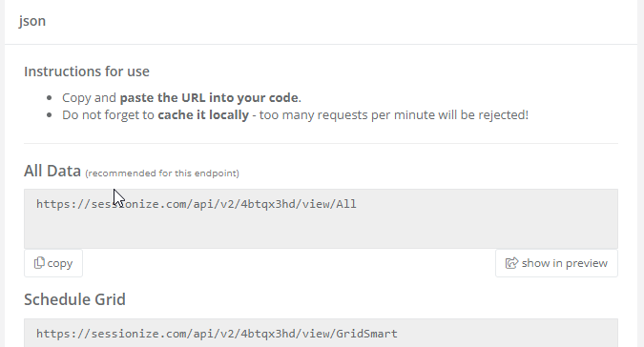This screenshot has height=347, width=644.
Task: Click the second instruction bullet point
Action: tap(50, 114)
